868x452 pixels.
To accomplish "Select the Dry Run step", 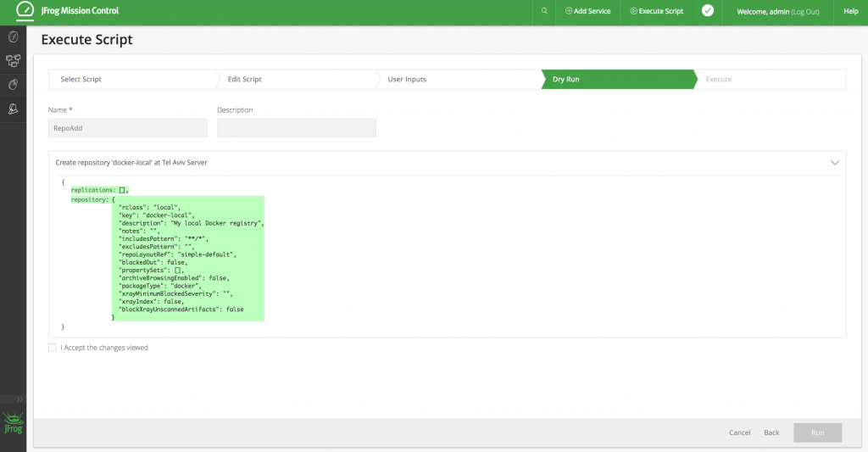I will coord(618,79).
